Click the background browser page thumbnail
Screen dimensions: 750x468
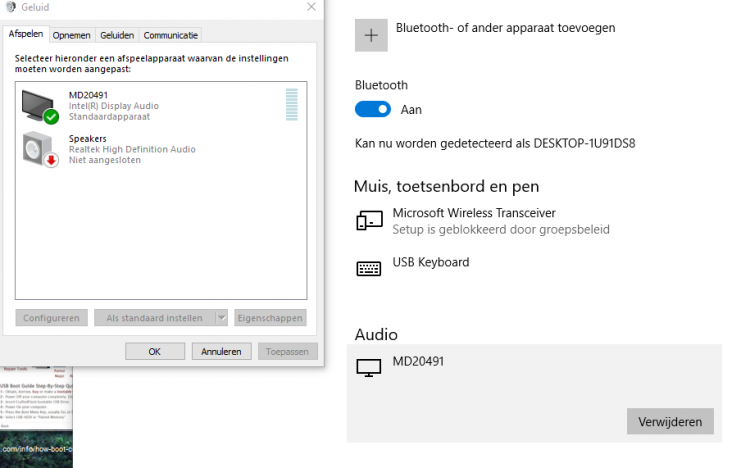(x=36, y=417)
